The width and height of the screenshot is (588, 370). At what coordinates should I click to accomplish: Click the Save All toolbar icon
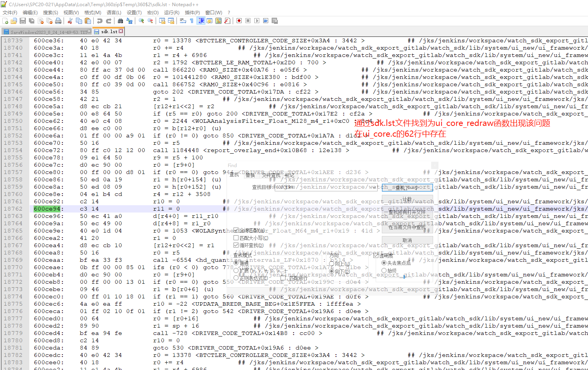click(32, 21)
